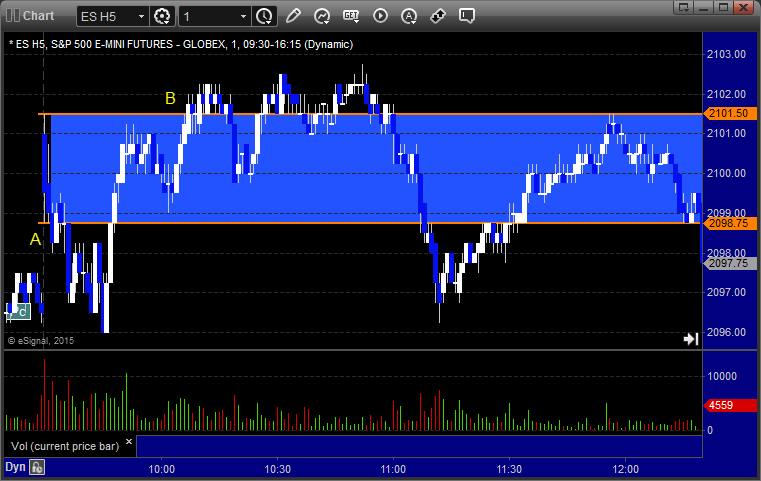Click the red 4559 volume tag

(x=729, y=405)
